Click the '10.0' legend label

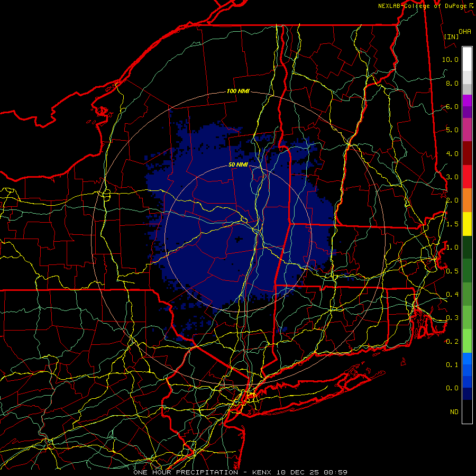450,59
